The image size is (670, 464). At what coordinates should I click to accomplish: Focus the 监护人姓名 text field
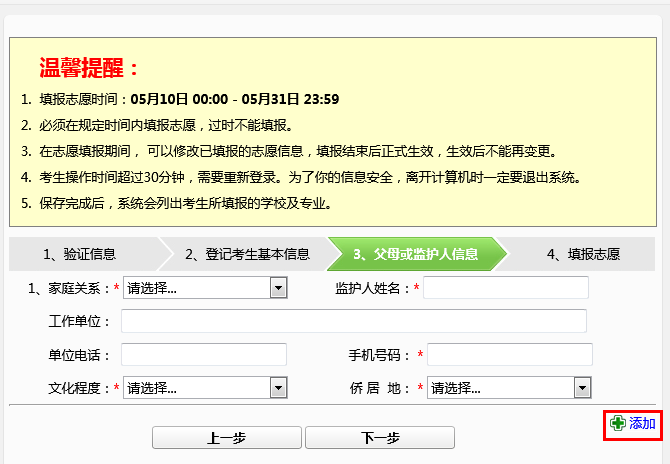[508, 288]
